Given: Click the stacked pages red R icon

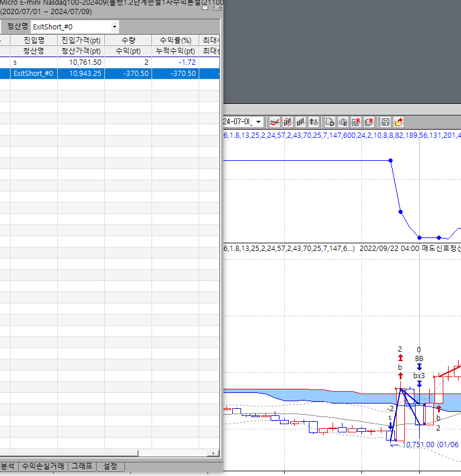Looking at the screenshot, I should (369, 122).
